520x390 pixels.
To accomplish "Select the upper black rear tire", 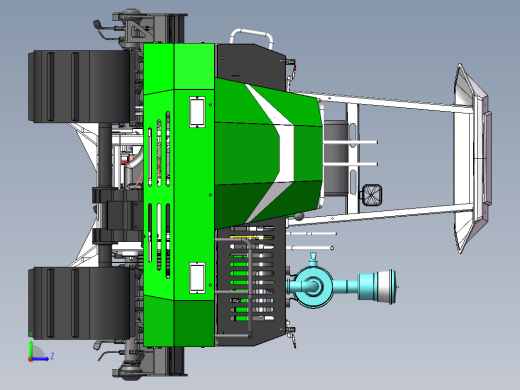I will [79, 86].
